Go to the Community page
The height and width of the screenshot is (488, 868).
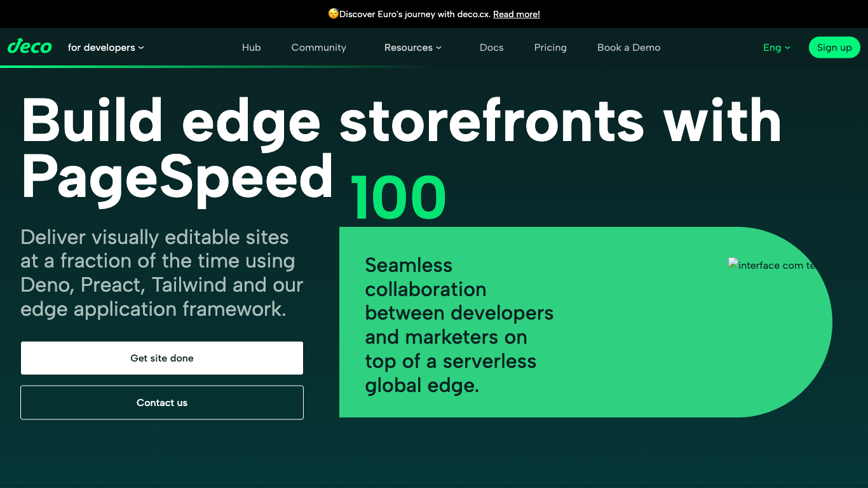[319, 48]
